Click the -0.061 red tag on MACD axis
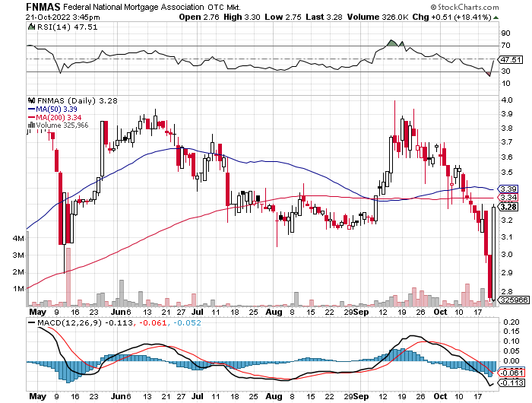The image size is (532, 403). pos(512,373)
